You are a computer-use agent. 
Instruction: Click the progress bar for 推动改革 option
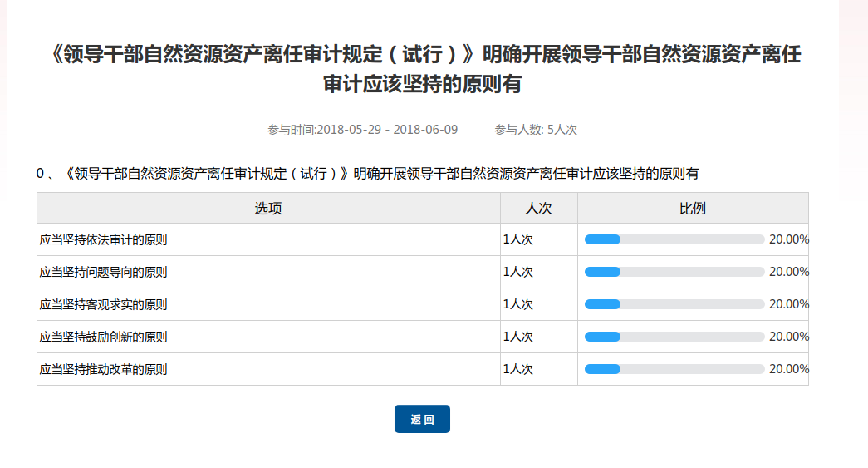coord(674,369)
